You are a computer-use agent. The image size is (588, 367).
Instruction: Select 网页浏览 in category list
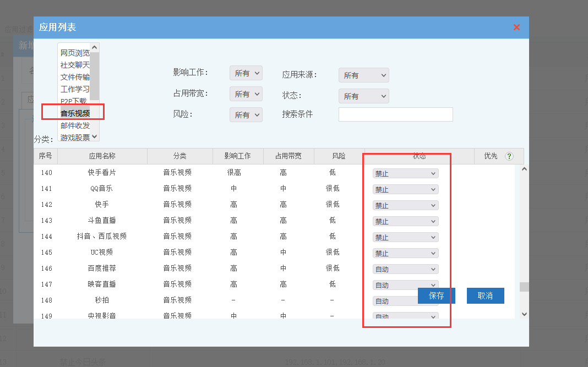pyautogui.click(x=75, y=53)
